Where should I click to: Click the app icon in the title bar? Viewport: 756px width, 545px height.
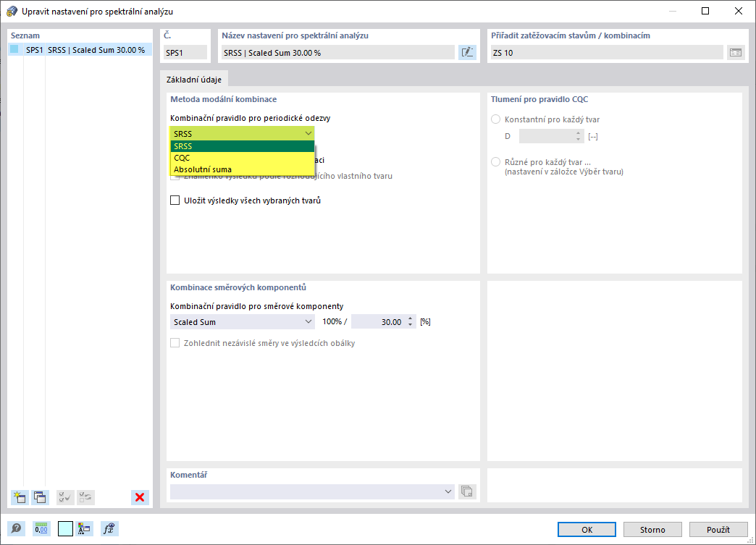(x=12, y=11)
